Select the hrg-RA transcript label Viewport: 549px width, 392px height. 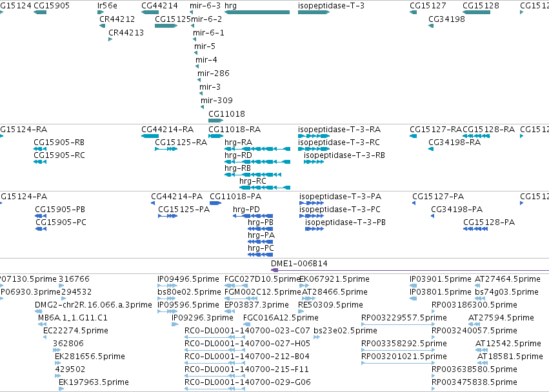pos(238,142)
